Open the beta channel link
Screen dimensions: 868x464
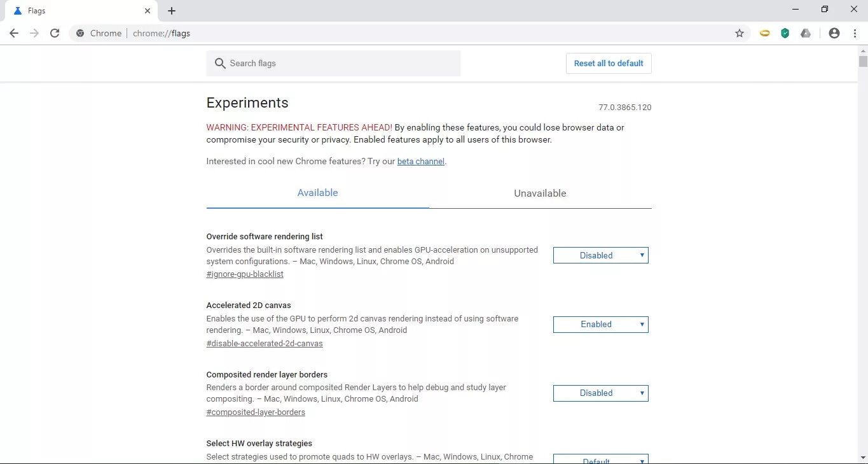pos(420,162)
